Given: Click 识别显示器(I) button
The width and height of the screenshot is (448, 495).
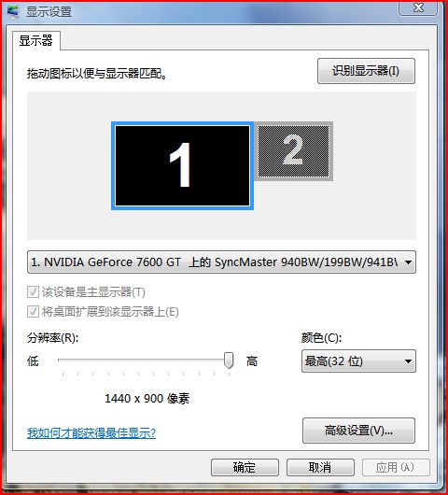Looking at the screenshot, I should [x=366, y=71].
